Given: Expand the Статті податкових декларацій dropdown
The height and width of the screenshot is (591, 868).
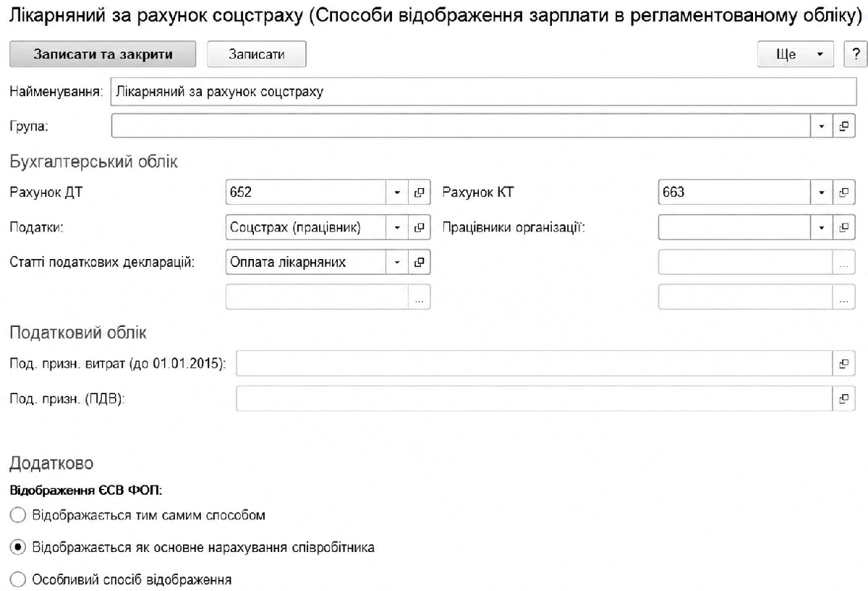Looking at the screenshot, I should [397, 262].
